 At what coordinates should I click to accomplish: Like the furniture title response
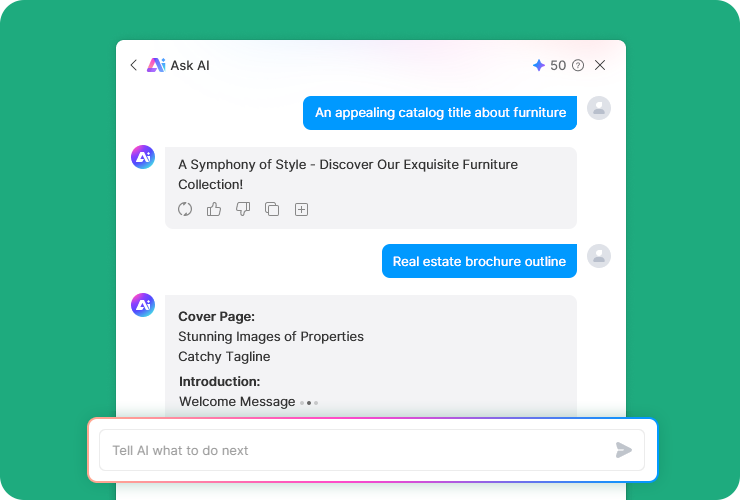(x=214, y=209)
